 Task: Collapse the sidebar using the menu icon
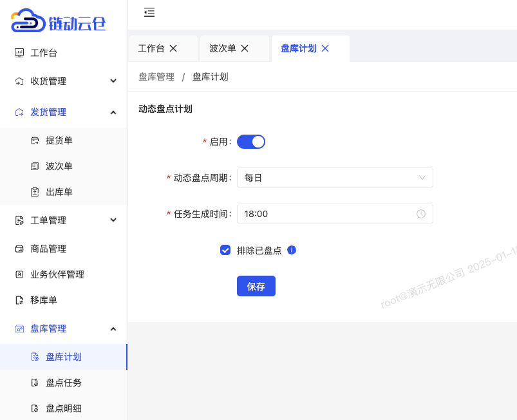[149, 13]
